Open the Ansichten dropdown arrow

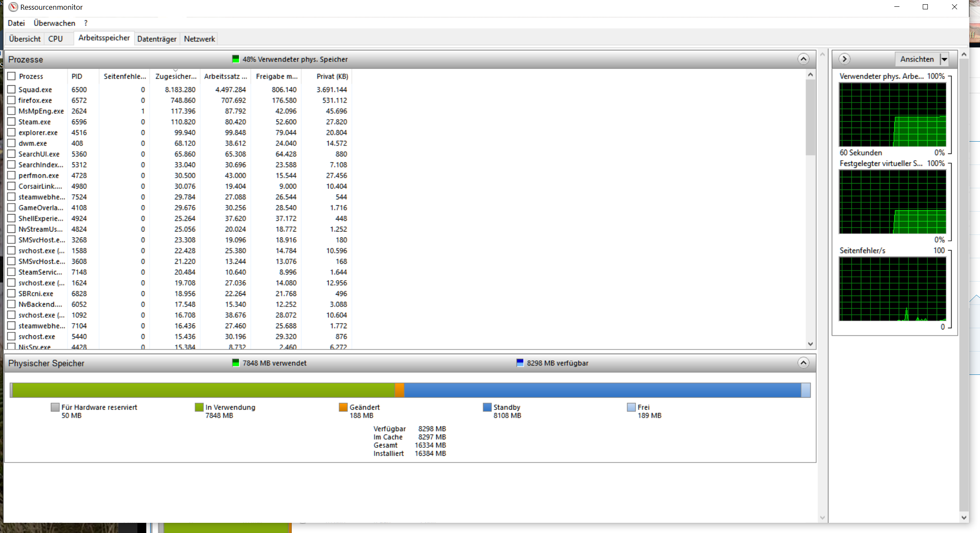pyautogui.click(x=944, y=59)
